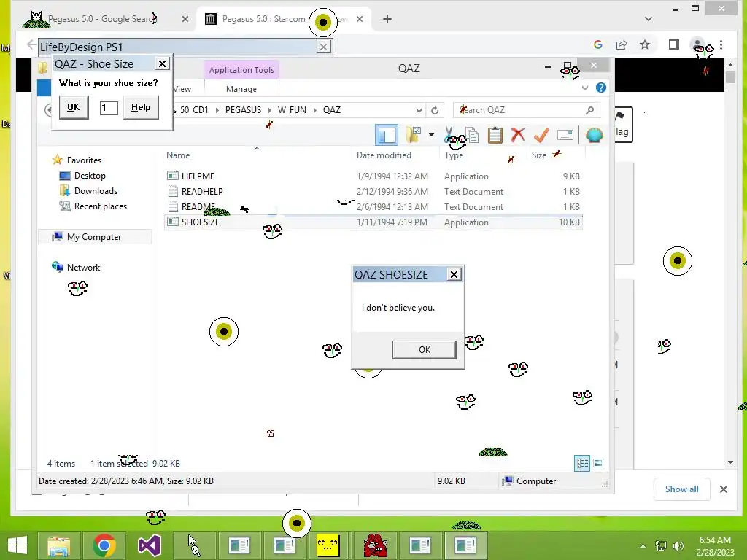Select the Application Tools ribbon tab

pos(241,70)
